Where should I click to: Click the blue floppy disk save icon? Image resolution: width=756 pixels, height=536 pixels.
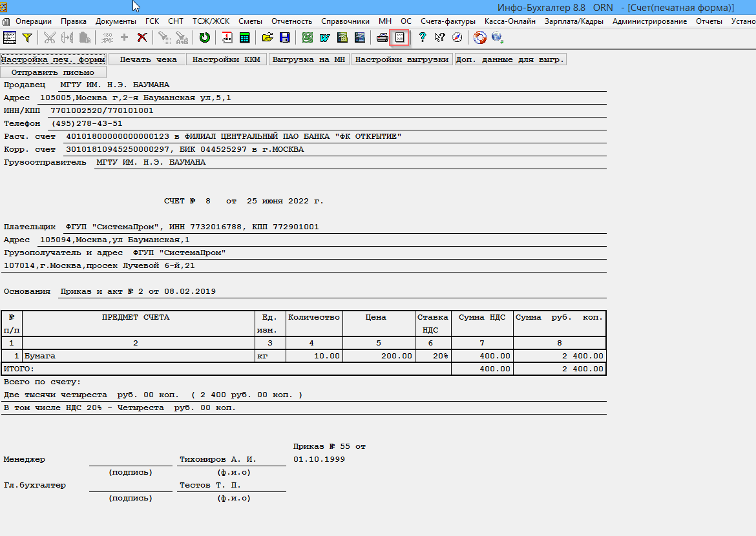[284, 37]
